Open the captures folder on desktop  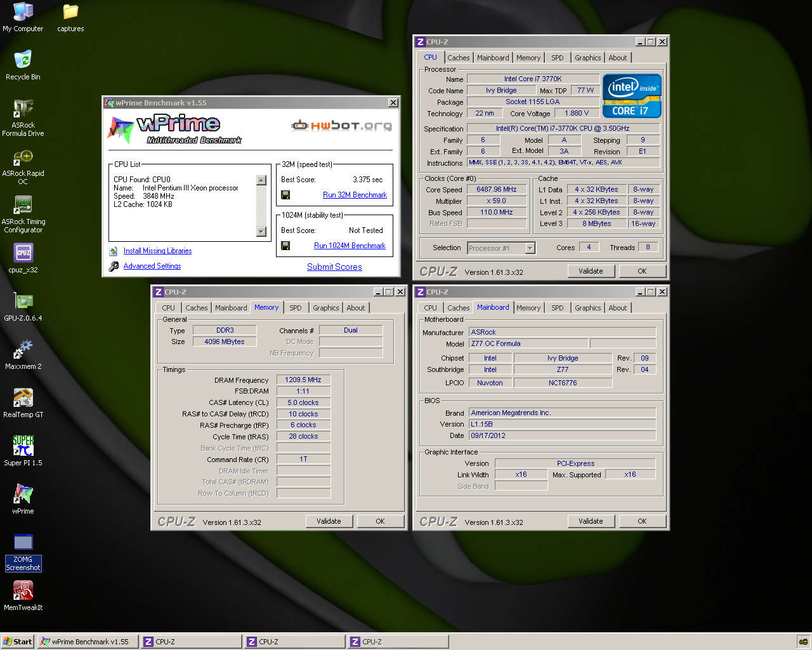click(70, 13)
